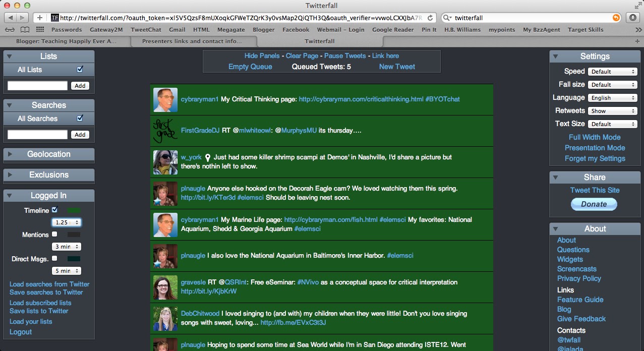This screenshot has width=644, height=351.
Task: Click the plus add-bookmark button beside the URL
Action: 40,18
